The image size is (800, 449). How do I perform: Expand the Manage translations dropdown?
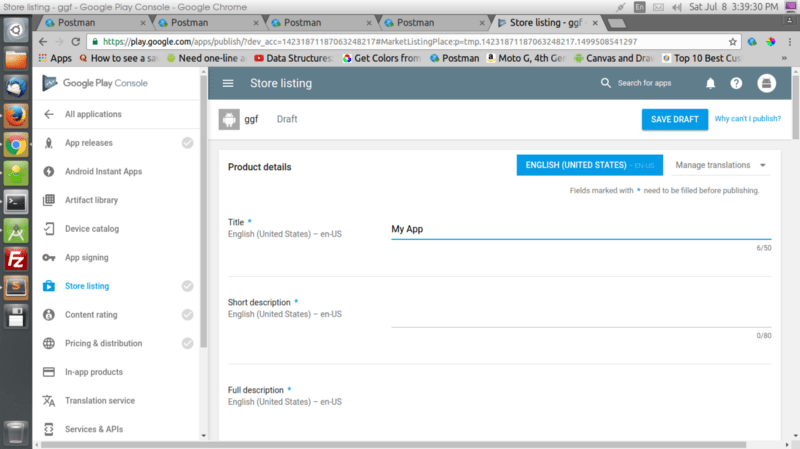(x=720, y=165)
